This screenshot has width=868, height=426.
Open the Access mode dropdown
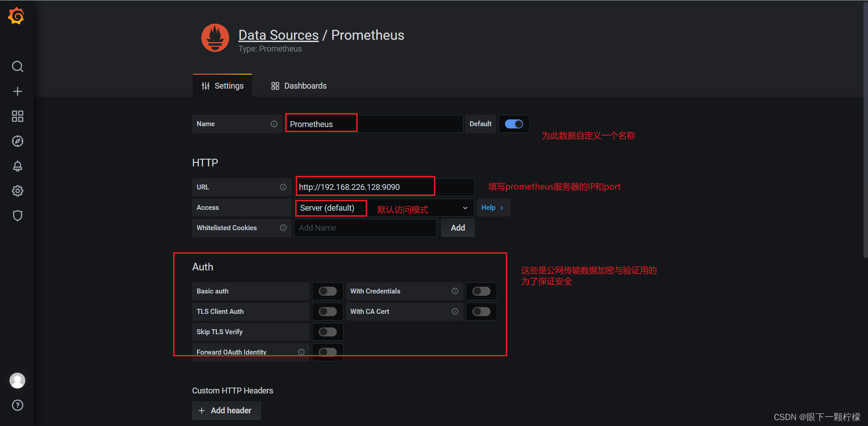[384, 208]
